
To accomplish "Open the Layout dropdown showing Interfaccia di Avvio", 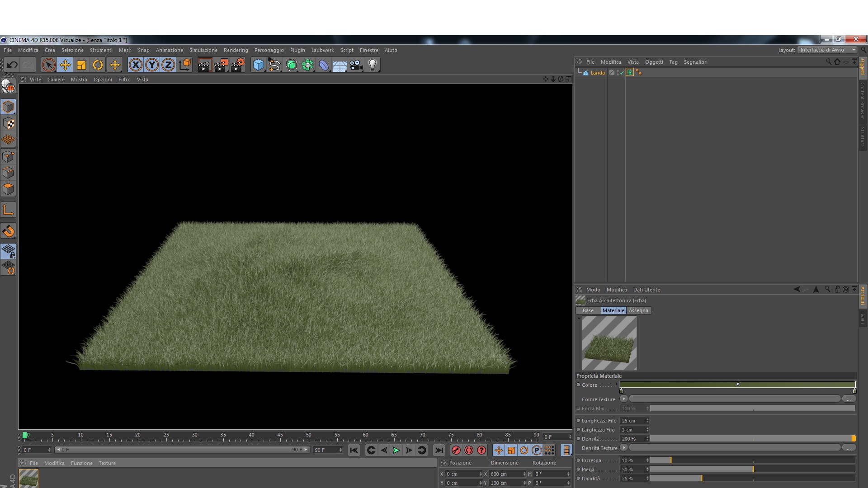I will [827, 50].
